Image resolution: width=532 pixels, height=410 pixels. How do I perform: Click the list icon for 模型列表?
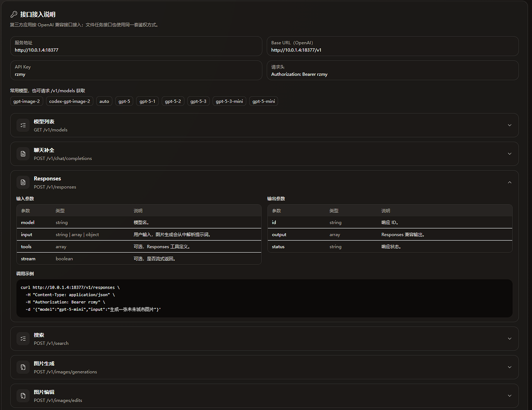click(23, 125)
